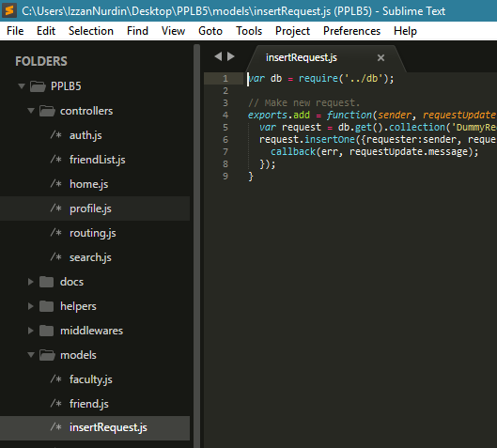The height and width of the screenshot is (448, 497).
Task: Open the Tools menu
Action: tap(249, 31)
